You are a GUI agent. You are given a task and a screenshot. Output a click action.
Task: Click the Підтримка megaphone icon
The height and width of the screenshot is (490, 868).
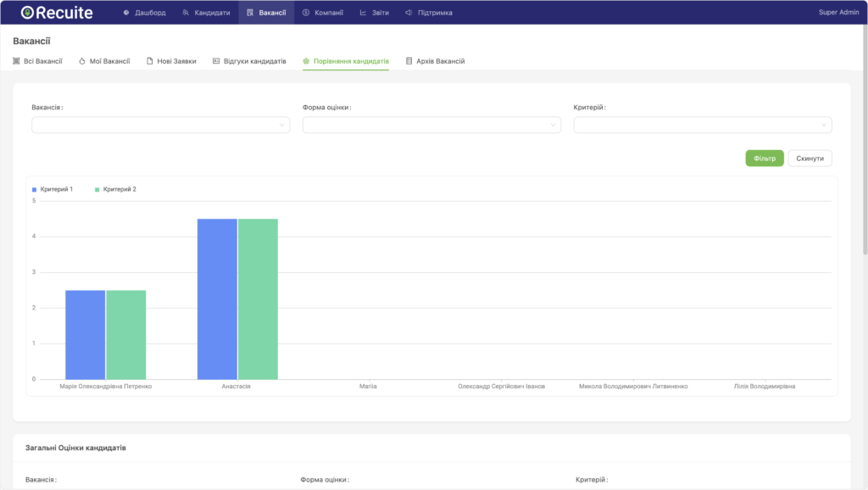(x=409, y=13)
